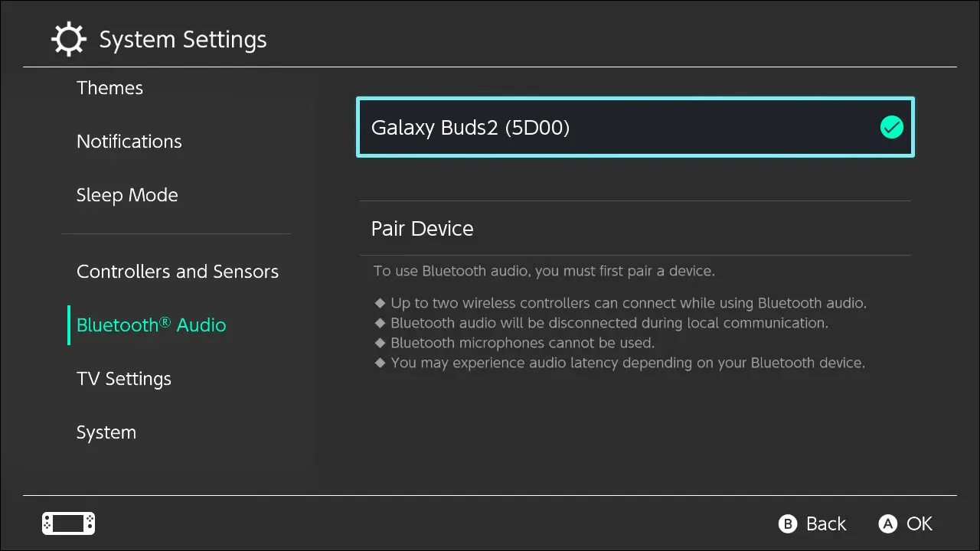Go to Notifications settings
This screenshot has width=980, height=551.
129,142
